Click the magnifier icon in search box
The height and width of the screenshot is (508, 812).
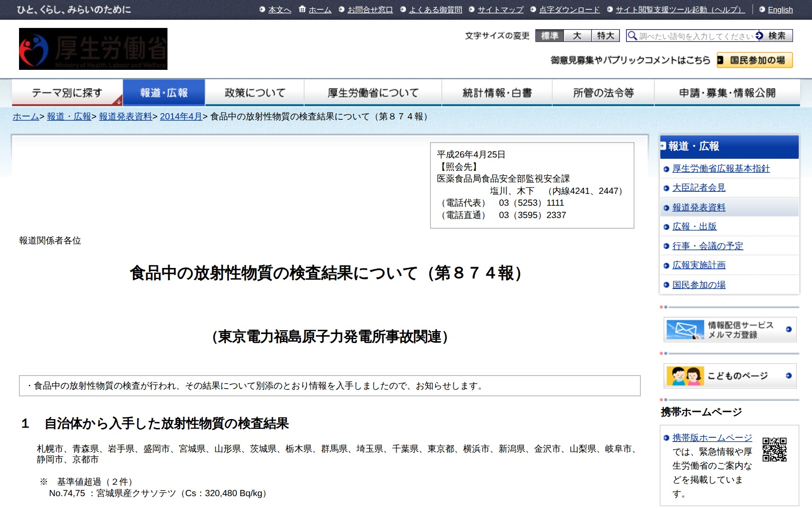(x=632, y=36)
